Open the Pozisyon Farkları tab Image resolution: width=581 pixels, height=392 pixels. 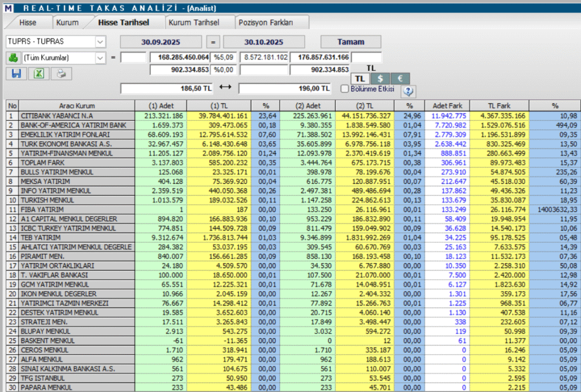coord(266,23)
